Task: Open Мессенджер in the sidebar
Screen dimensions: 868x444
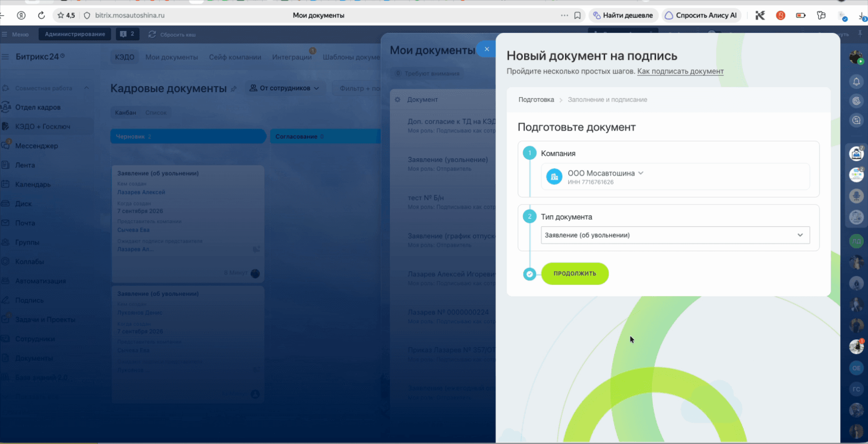Action: pos(36,146)
